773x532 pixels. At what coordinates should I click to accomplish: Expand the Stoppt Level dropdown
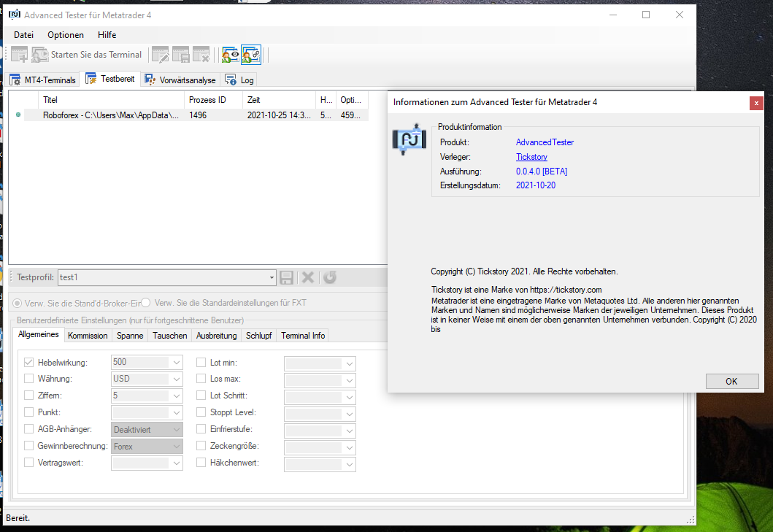click(x=349, y=415)
